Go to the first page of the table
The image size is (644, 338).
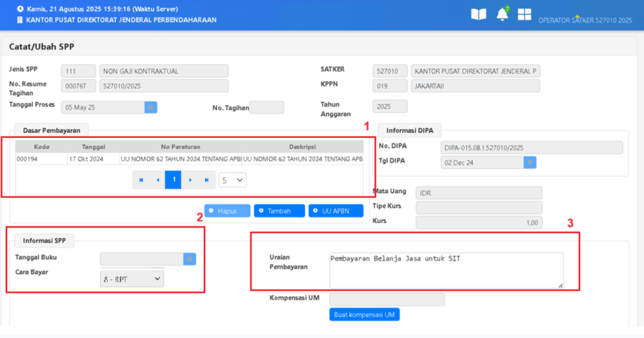click(141, 180)
